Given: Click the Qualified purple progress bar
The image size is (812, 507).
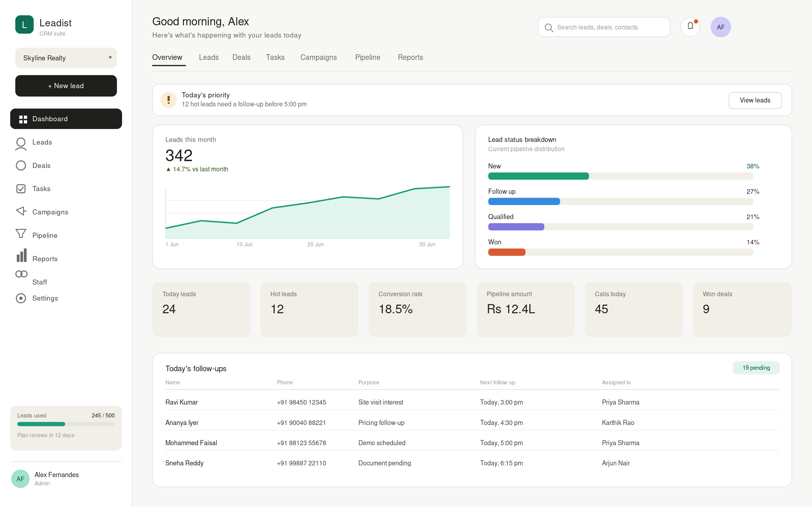Looking at the screenshot, I should click(x=516, y=227).
